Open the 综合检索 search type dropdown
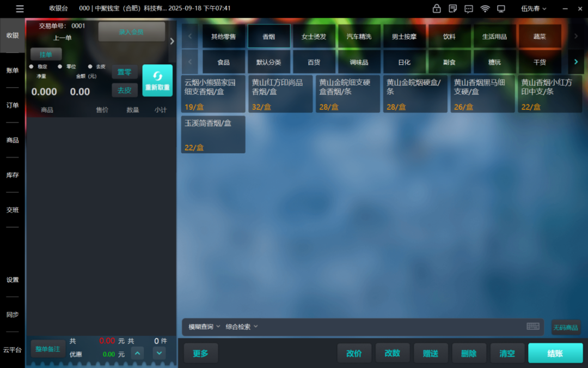This screenshot has height=368, width=588. click(242, 327)
